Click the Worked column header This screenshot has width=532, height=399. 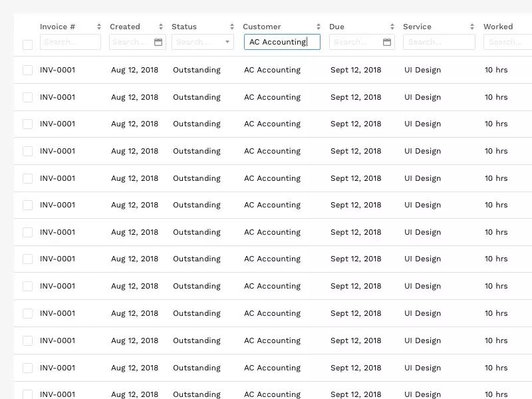click(x=498, y=27)
